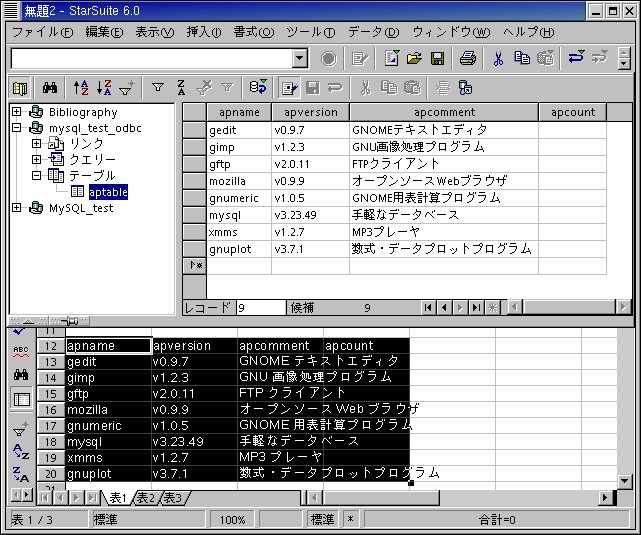Viewport: 641px width, 535px height.
Task: Click the Copy icon in main toolbar
Action: coord(522,58)
